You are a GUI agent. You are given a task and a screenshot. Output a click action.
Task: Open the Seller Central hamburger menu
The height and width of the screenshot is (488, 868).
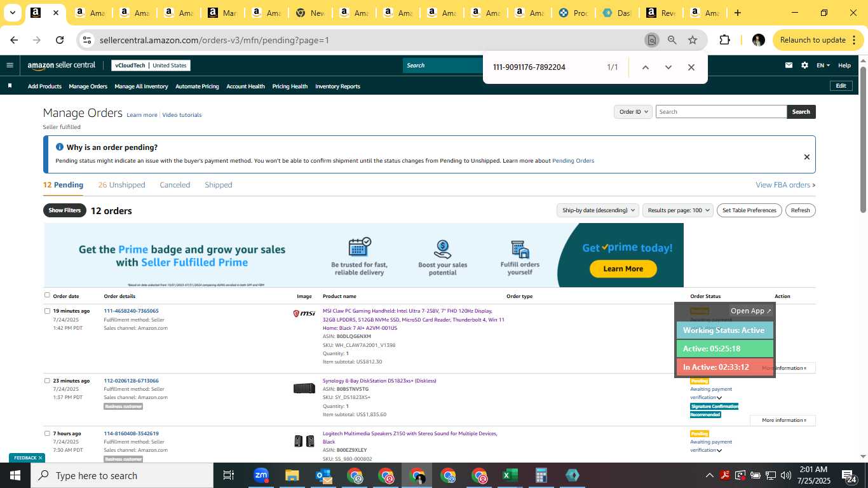point(10,65)
